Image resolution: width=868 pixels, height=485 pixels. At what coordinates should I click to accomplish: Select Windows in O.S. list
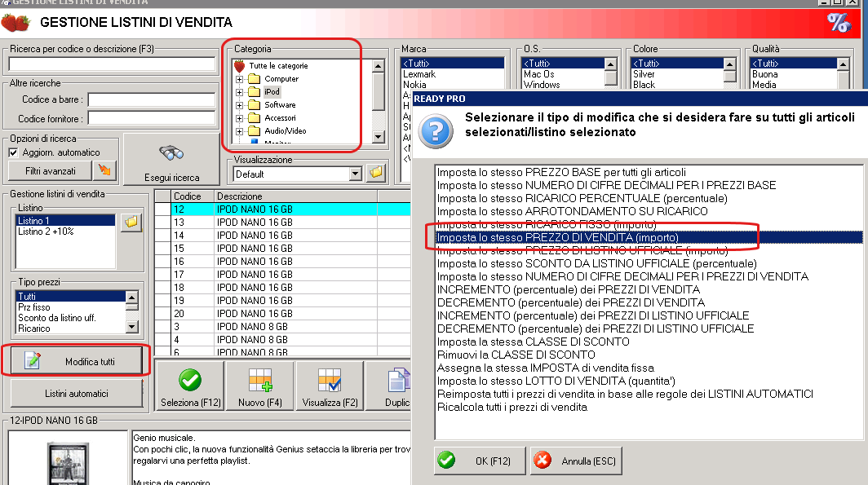[x=563, y=85]
